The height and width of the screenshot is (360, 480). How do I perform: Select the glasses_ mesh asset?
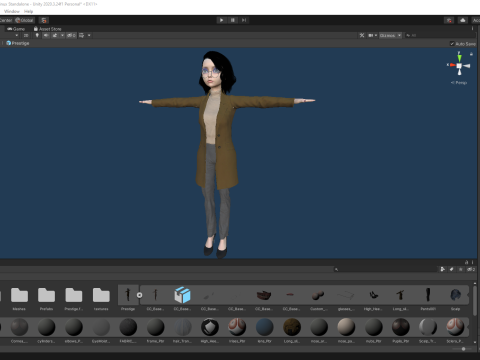(x=345, y=298)
